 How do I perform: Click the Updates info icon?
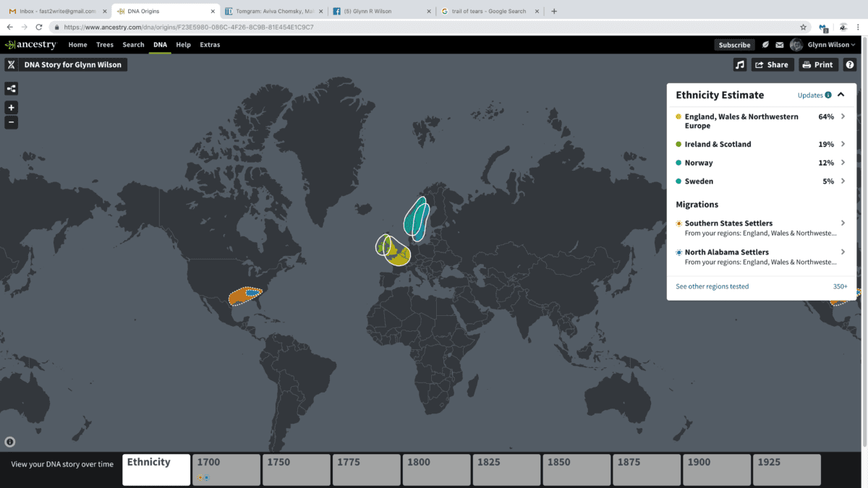(x=828, y=95)
